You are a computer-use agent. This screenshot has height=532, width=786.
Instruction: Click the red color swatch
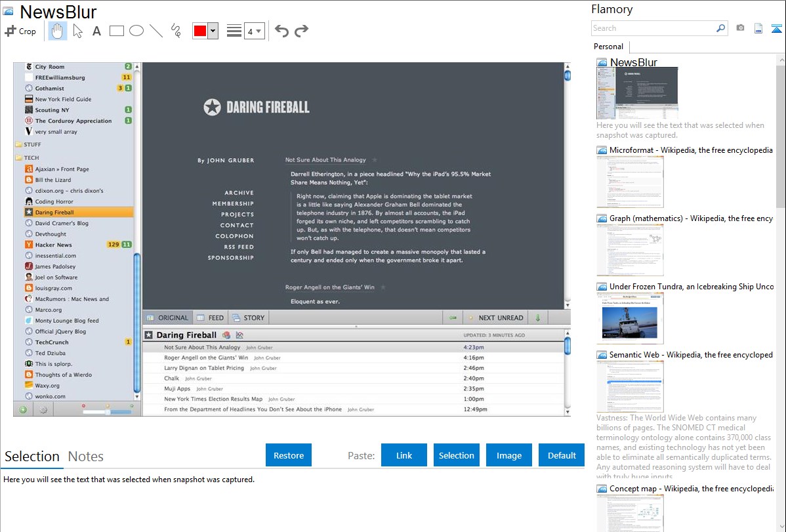tap(200, 31)
